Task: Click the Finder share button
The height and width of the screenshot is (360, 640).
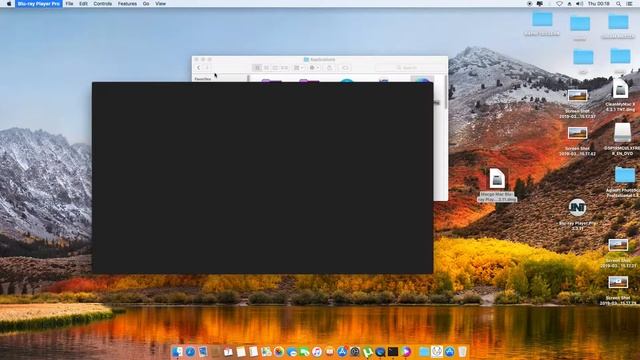Action: 330,68
